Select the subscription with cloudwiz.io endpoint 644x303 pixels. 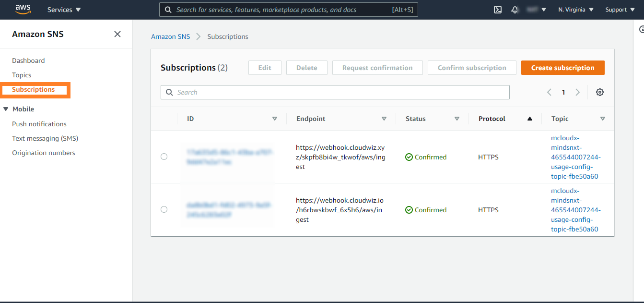tap(164, 209)
